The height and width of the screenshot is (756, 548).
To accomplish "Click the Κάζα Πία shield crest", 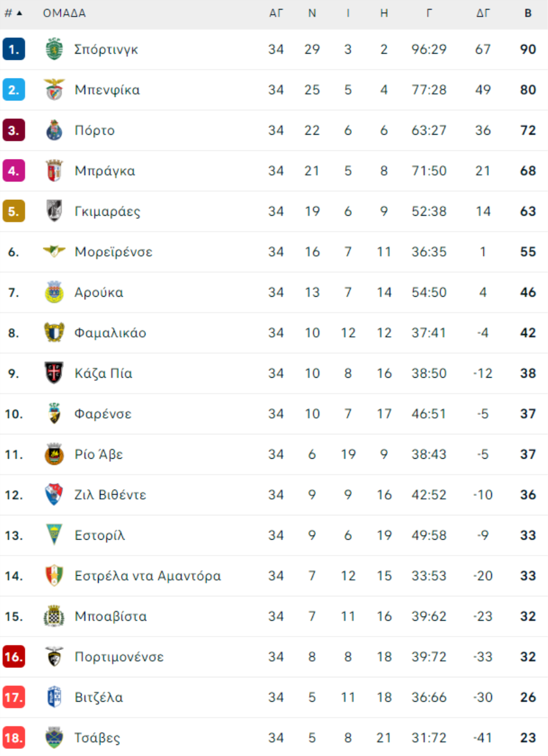I will coord(54,373).
